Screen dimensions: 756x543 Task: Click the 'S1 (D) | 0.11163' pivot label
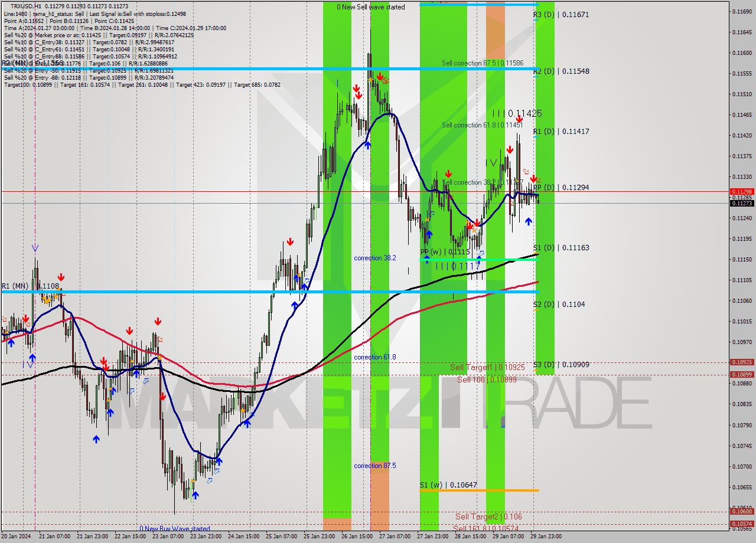pos(561,247)
